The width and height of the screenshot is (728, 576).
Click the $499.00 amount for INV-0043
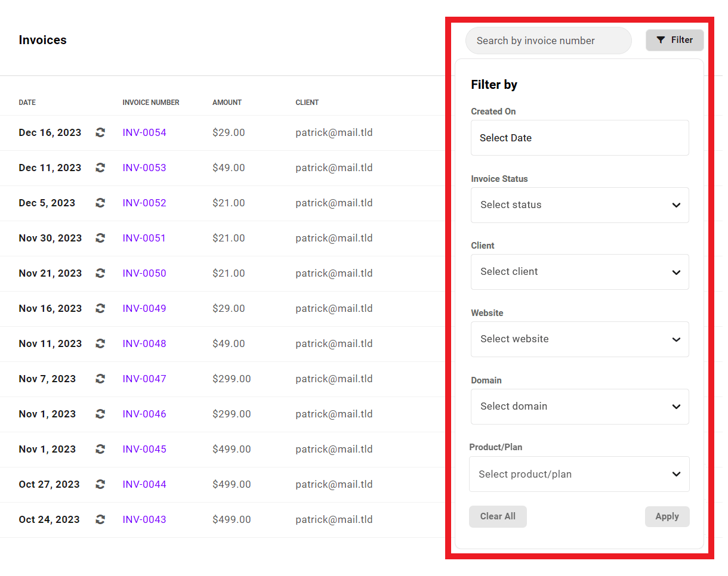232,519
